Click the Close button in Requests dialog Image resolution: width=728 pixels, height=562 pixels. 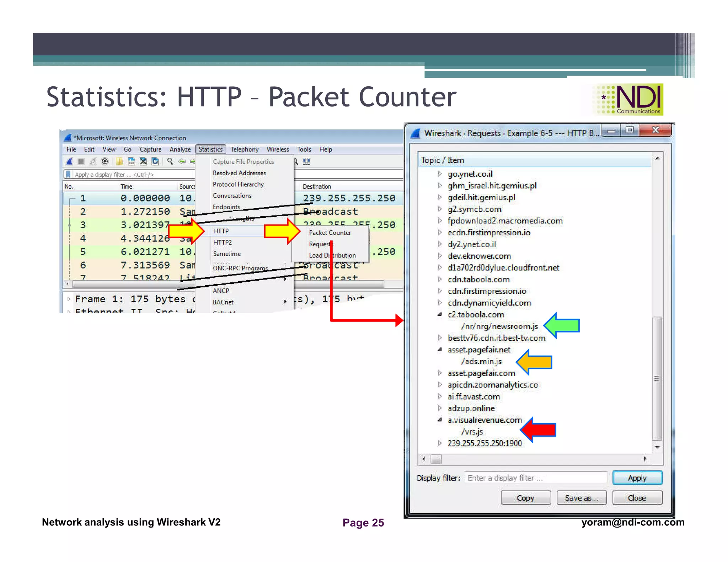pyautogui.click(x=637, y=498)
